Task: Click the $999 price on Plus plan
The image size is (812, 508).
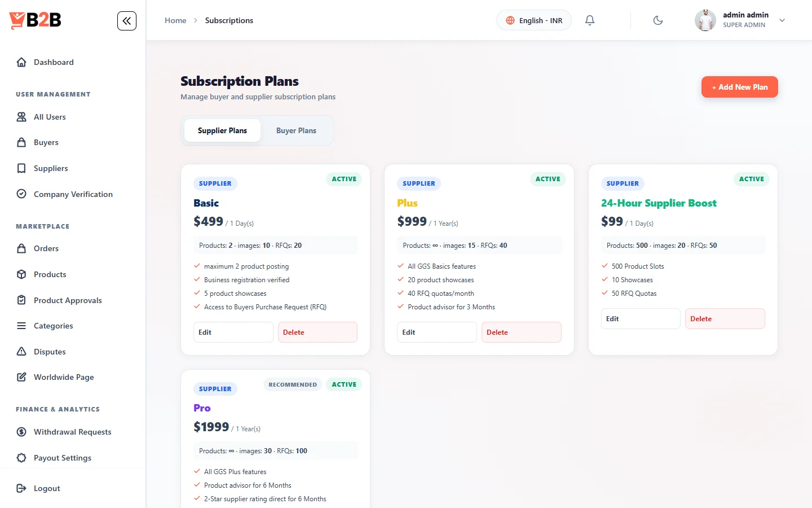Action: pos(412,221)
